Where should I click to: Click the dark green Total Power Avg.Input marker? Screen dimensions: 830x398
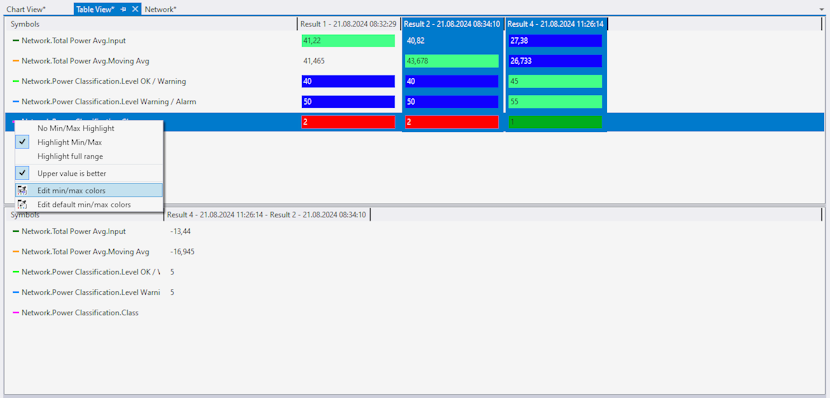pos(15,41)
